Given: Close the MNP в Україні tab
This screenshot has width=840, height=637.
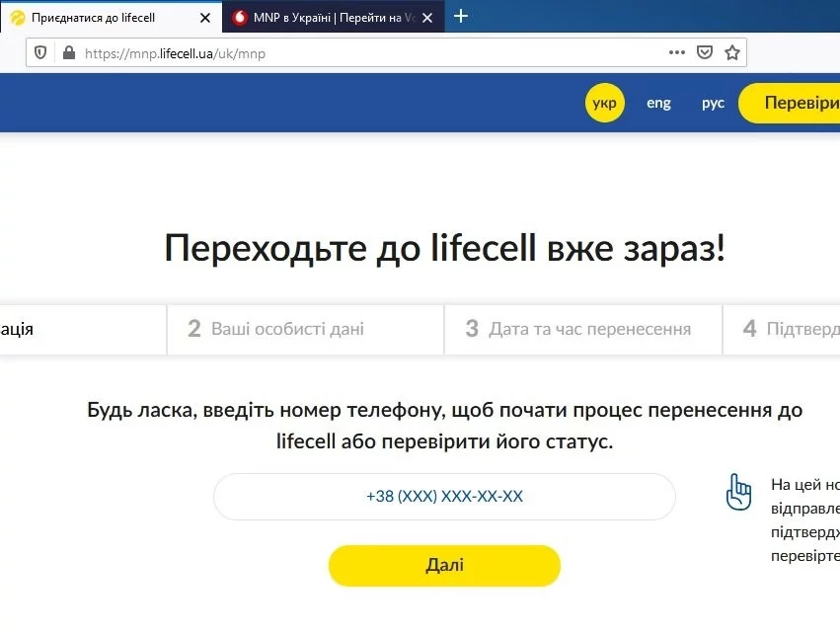Looking at the screenshot, I should [x=427, y=17].
